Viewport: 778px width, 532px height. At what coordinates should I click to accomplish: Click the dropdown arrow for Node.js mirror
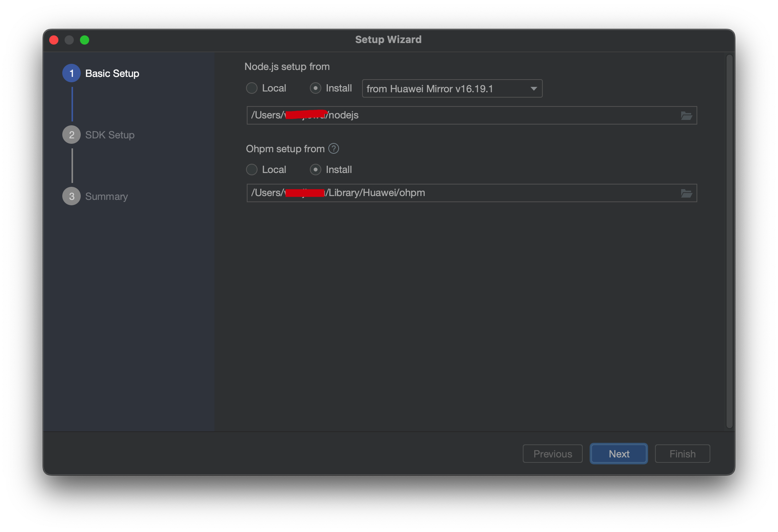[534, 89]
